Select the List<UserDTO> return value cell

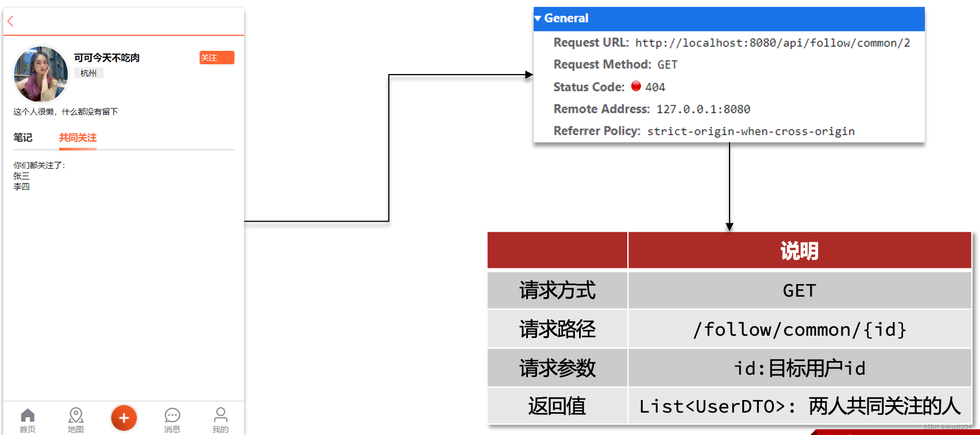click(x=800, y=406)
